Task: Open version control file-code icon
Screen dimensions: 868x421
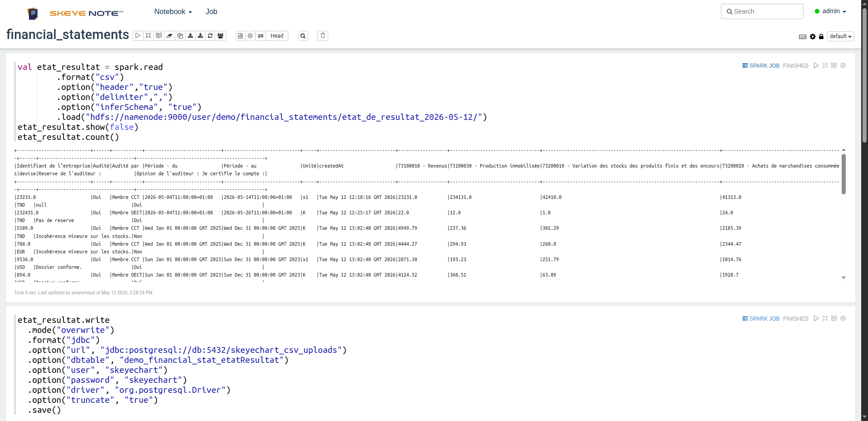Action: 241,36
